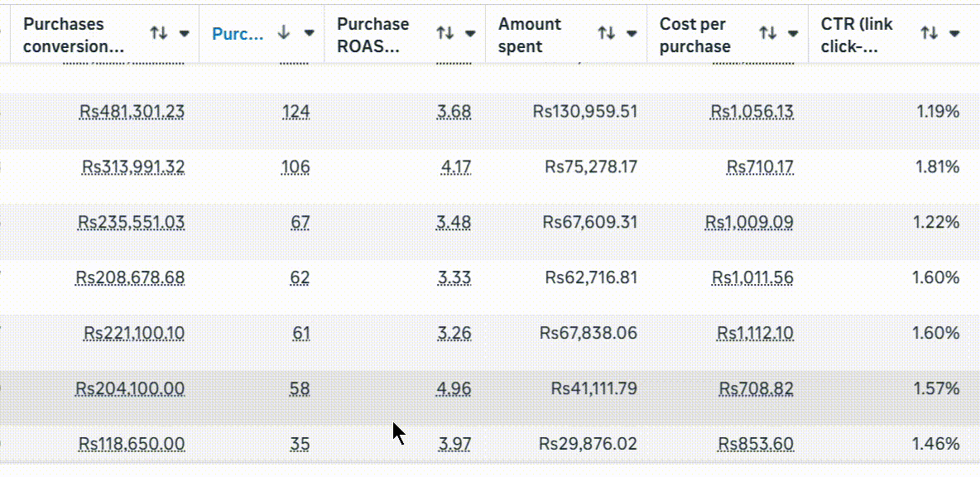Image resolution: width=980 pixels, height=477 pixels.
Task: Click purchases count 124
Action: click(x=295, y=112)
